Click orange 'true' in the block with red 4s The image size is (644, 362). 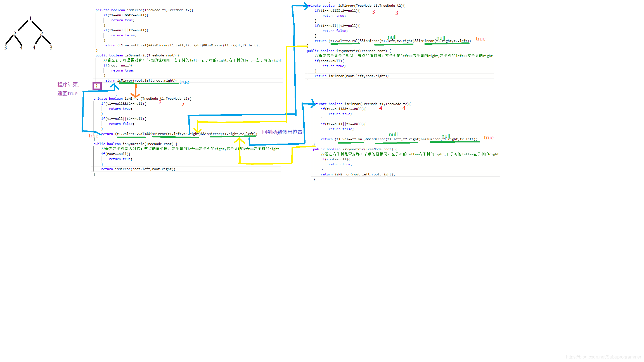tap(489, 137)
